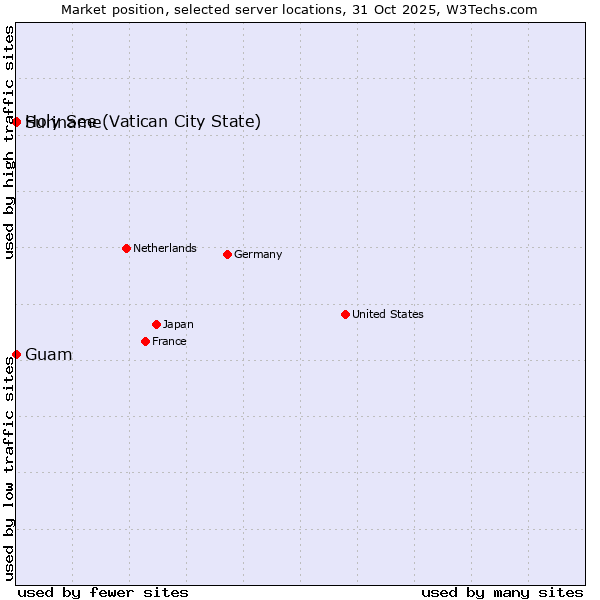Click the red Germany data point marker
The height and width of the screenshot is (600, 600).
click(x=227, y=254)
